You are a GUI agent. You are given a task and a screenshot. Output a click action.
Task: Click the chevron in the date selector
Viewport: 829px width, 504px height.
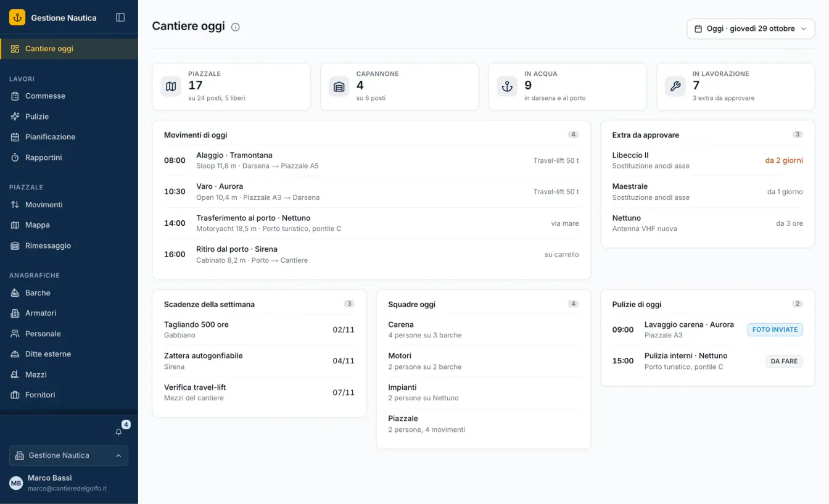(x=803, y=29)
